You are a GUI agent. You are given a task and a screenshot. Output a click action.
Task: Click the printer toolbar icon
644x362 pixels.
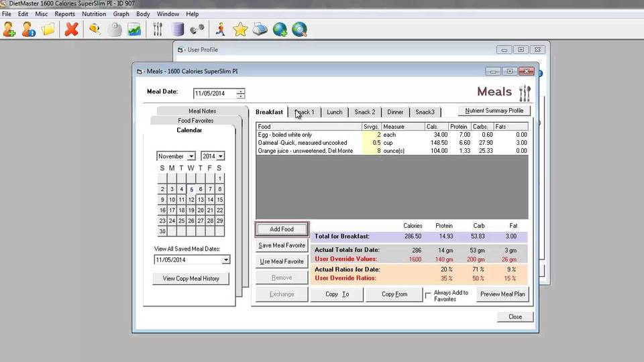pyautogui.click(x=260, y=29)
